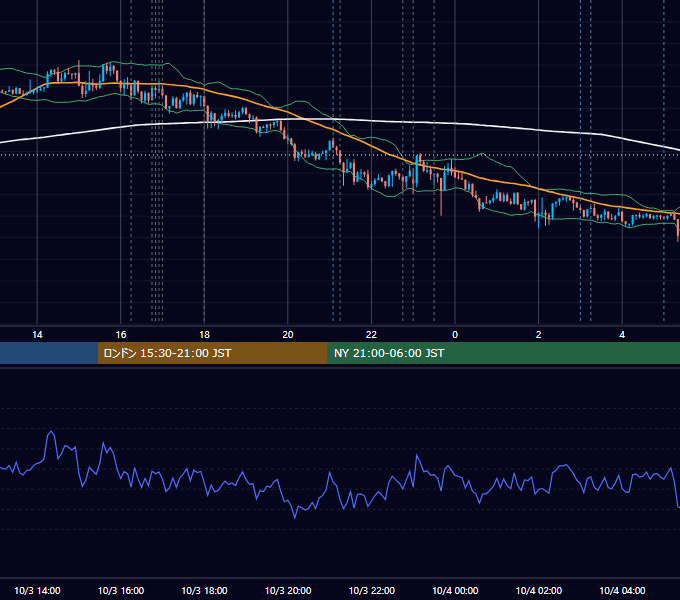
Task: Click the 10/4 04:00 date label
Action: point(622,590)
